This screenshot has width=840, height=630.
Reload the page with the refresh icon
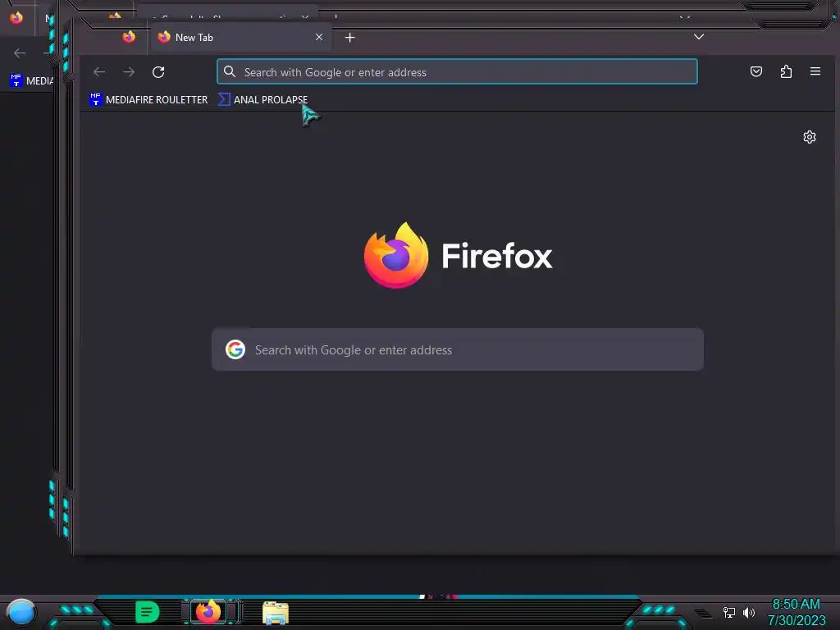coord(158,72)
